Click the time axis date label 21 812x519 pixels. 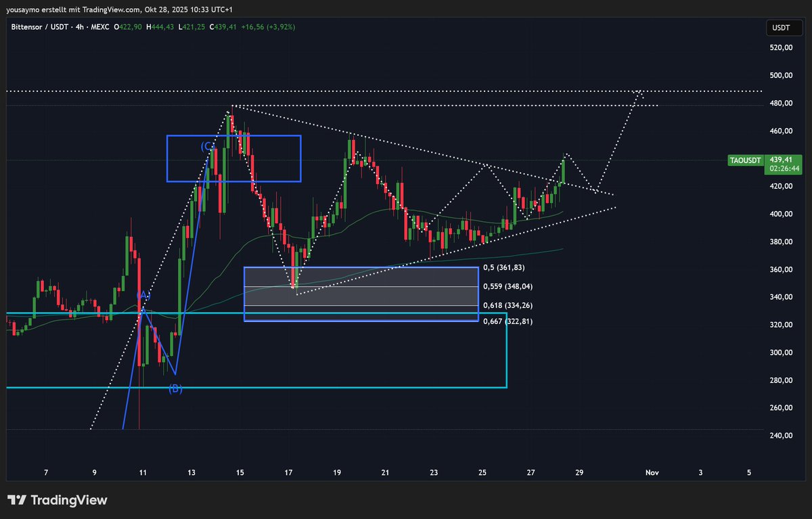pos(385,472)
